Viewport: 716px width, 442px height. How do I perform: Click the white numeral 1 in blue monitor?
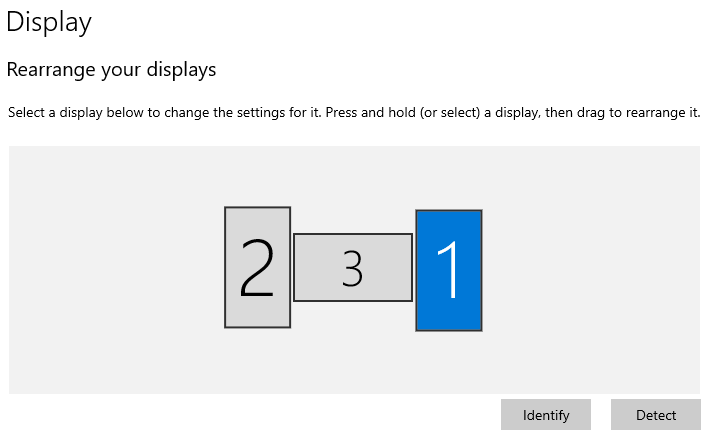[x=449, y=270]
